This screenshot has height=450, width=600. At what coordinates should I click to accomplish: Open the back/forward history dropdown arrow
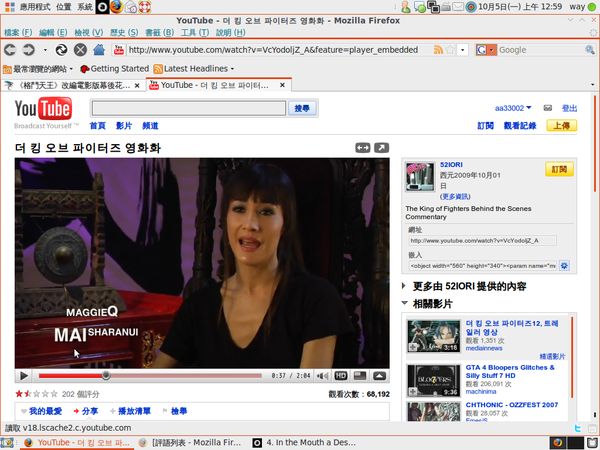coord(45,50)
